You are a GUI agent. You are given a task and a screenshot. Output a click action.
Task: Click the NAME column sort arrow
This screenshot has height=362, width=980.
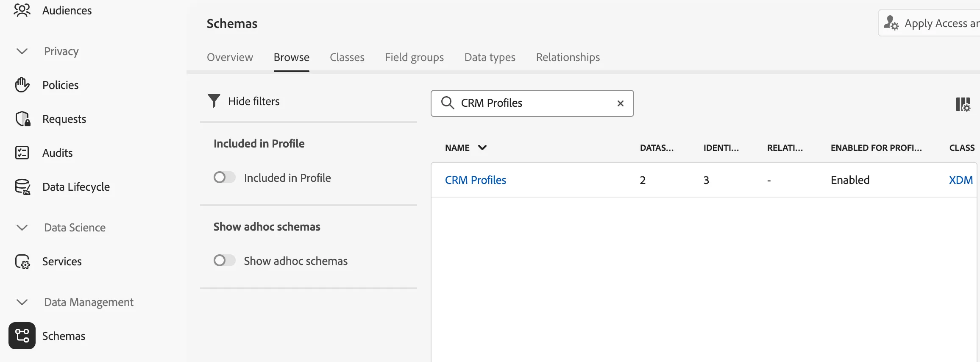point(482,148)
